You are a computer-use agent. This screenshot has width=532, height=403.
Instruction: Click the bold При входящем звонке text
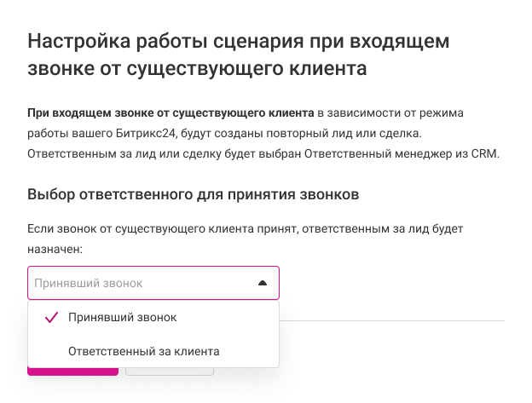point(171,112)
